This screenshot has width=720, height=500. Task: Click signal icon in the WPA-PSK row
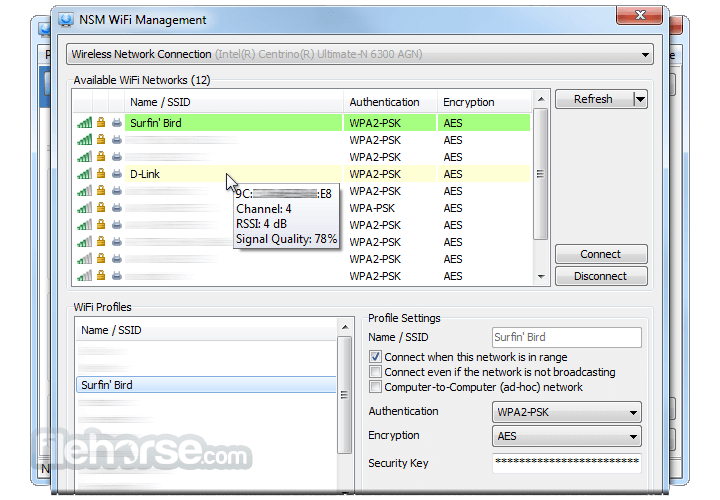tap(84, 208)
